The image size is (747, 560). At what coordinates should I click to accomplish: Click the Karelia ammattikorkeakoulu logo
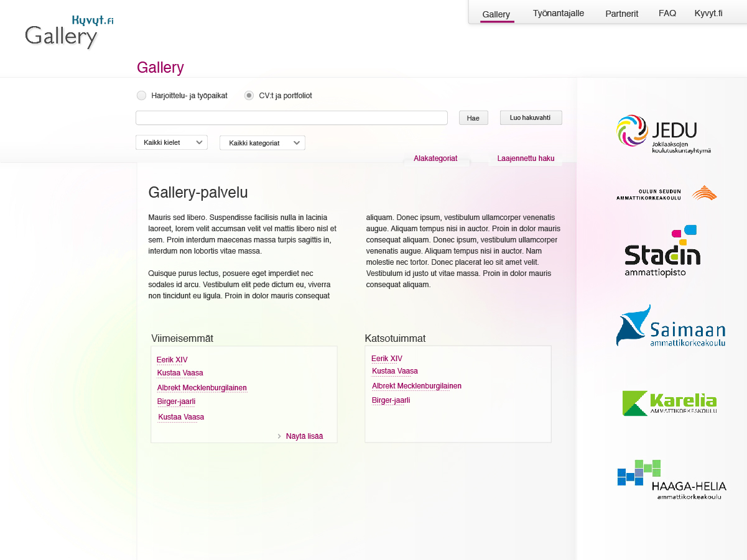(669, 403)
